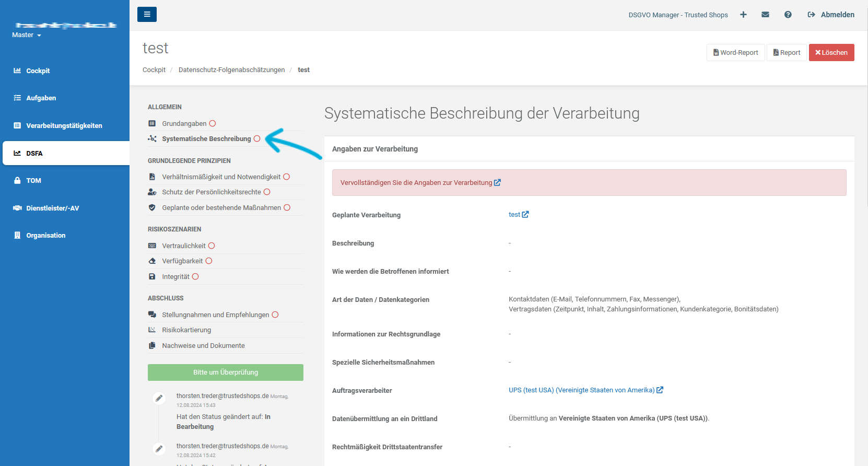Open Stellungnahmen und Empfehlungen
The height and width of the screenshot is (466, 868).
tap(216, 314)
